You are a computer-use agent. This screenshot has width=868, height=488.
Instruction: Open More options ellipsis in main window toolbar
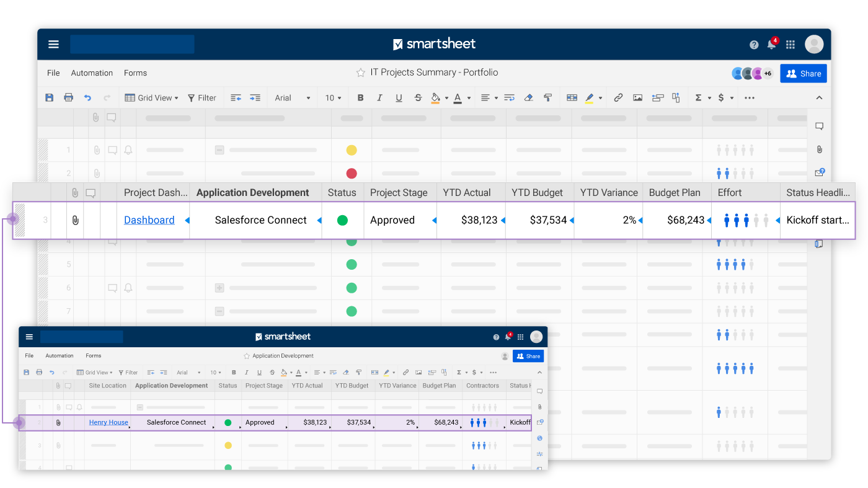(x=750, y=97)
